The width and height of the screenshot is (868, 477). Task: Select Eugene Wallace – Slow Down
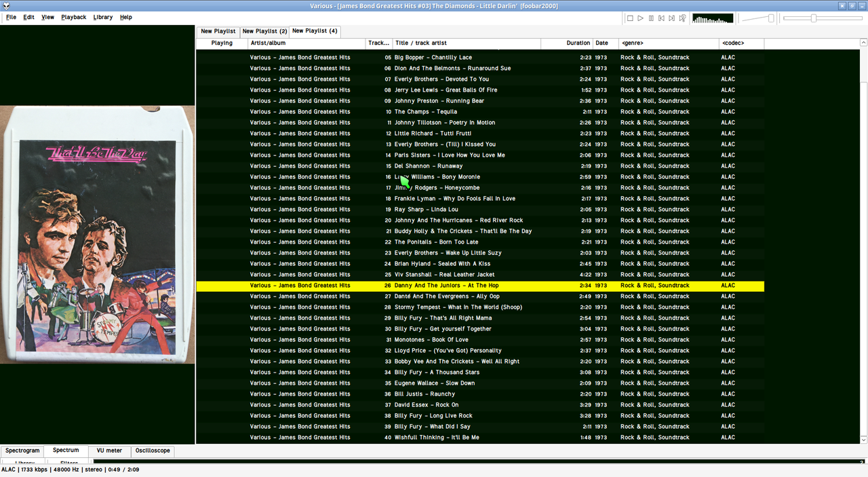(x=480, y=383)
